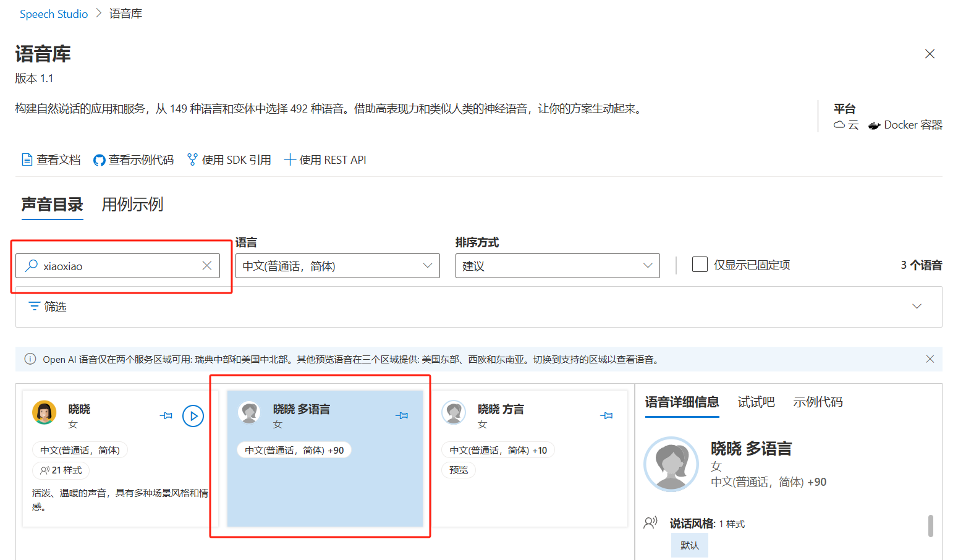The height and width of the screenshot is (560, 979).
Task: Expand the 筛选 filter panel
Action: click(x=479, y=307)
